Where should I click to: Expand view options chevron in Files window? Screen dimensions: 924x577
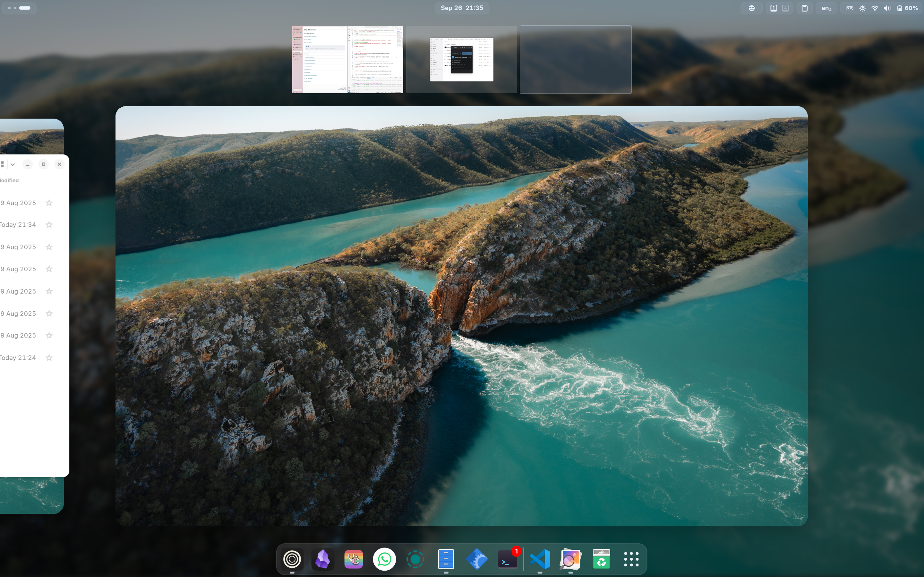pyautogui.click(x=13, y=164)
